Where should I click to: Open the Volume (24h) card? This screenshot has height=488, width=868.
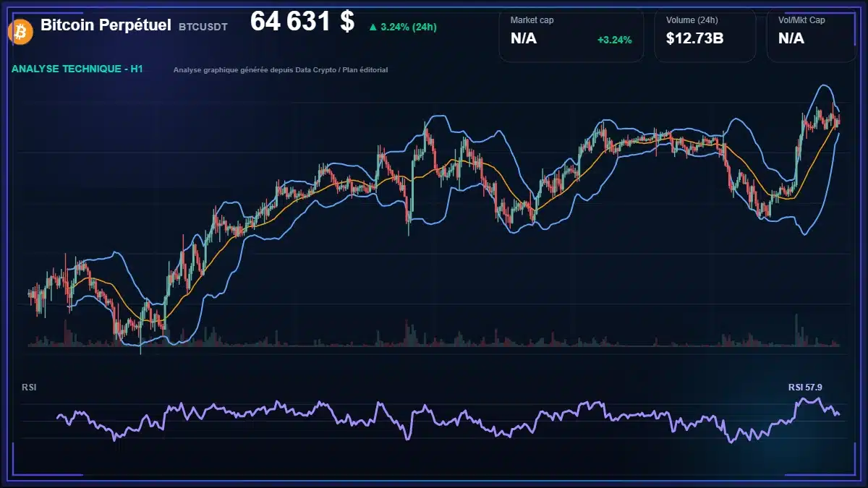point(705,34)
